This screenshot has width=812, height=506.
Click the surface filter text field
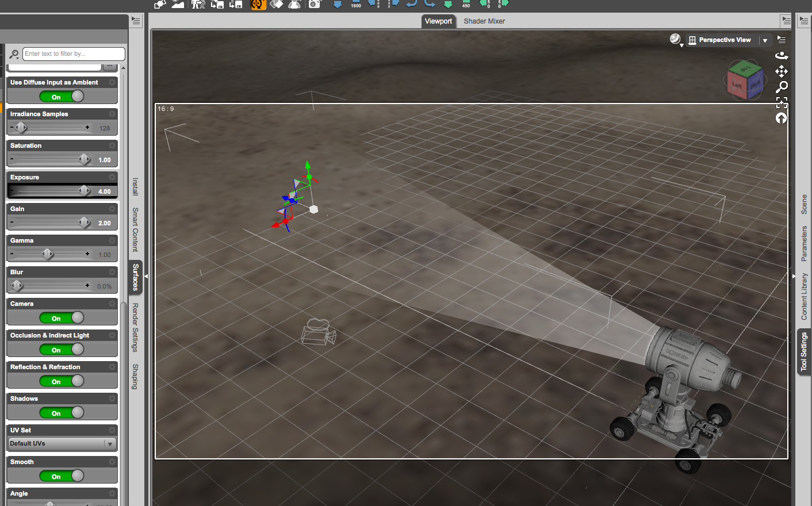click(x=74, y=54)
